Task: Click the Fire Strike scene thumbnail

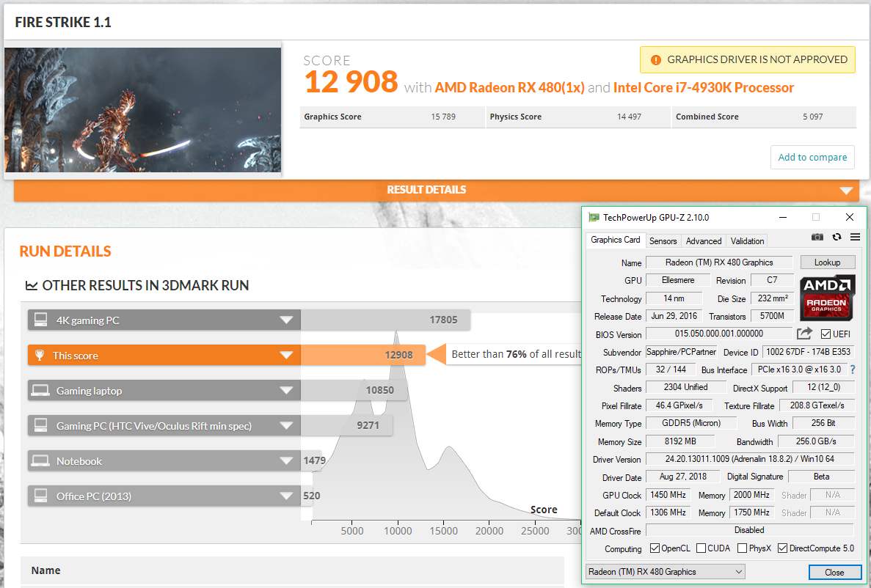Action: tap(143, 110)
